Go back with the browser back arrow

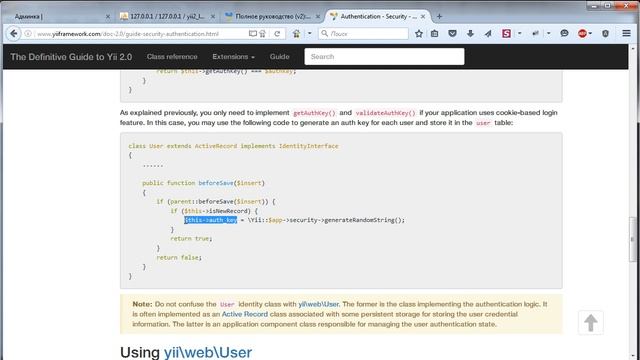click(x=13, y=33)
